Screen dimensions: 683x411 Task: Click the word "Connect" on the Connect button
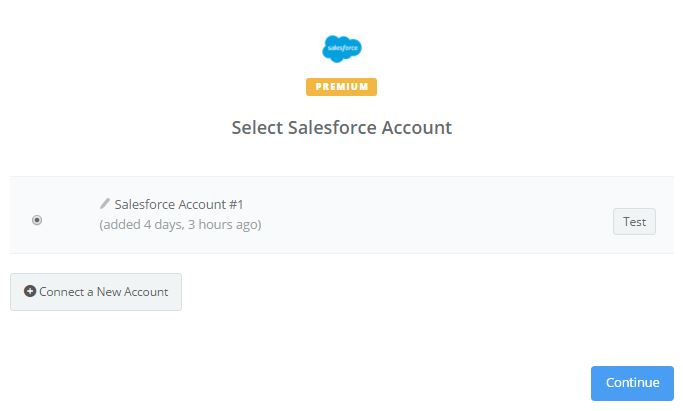[62, 292]
